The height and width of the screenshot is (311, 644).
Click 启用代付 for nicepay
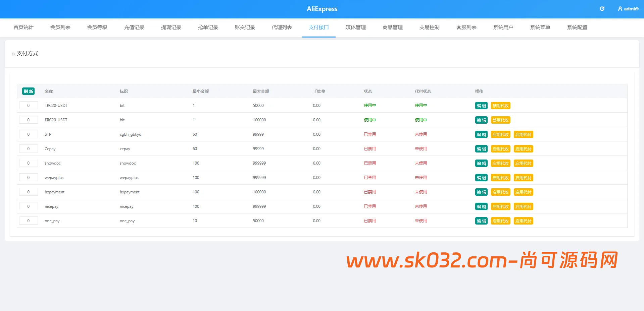tap(524, 206)
